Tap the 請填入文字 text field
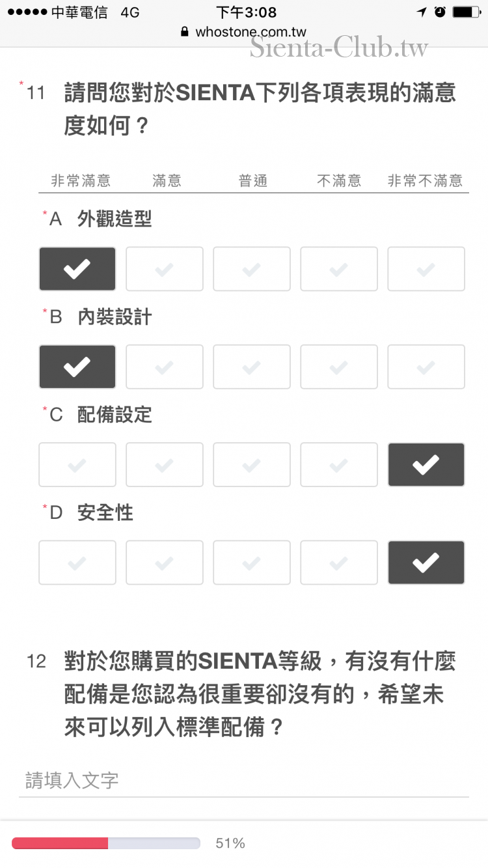The height and width of the screenshot is (868, 488). [244, 780]
